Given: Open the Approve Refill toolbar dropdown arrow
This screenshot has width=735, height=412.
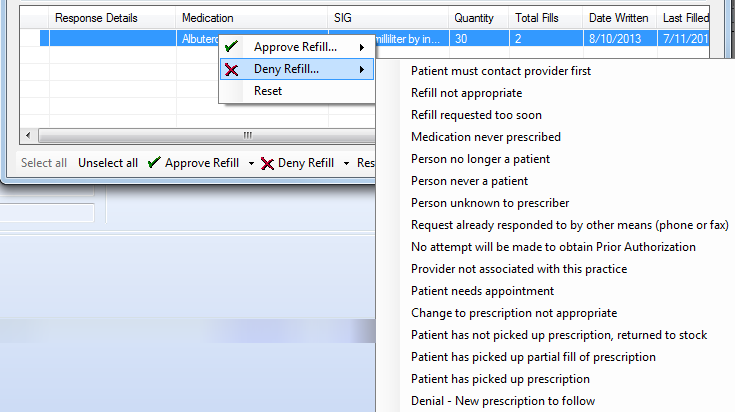Looking at the screenshot, I should click(x=251, y=163).
